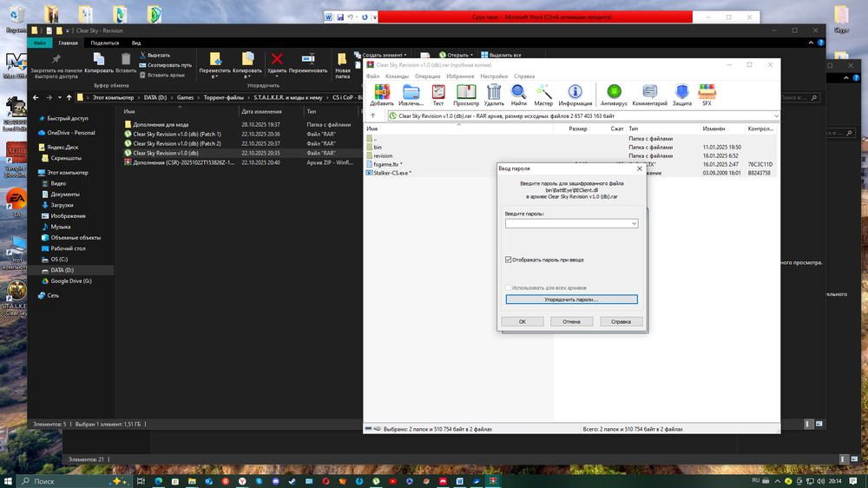Click the Отмена button in password dialog
The width and height of the screenshot is (868, 488).
tap(571, 321)
